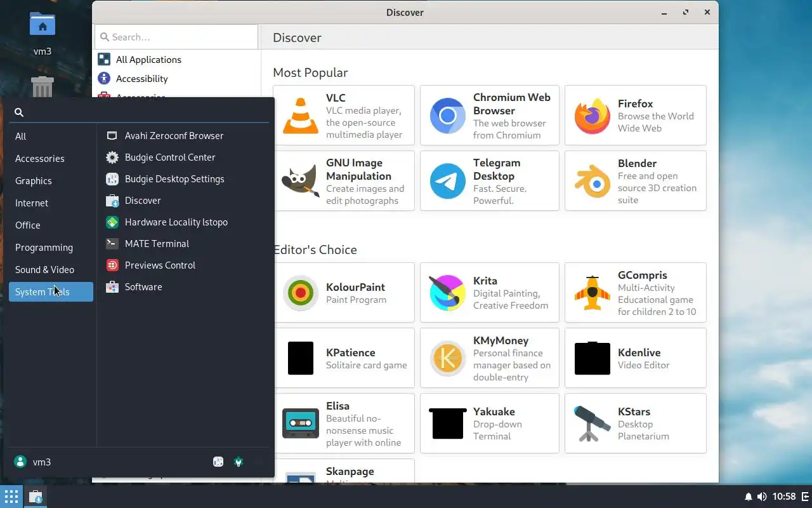The height and width of the screenshot is (508, 812).
Task: Select Accessibility in Discover sidebar
Action: [x=178, y=79]
